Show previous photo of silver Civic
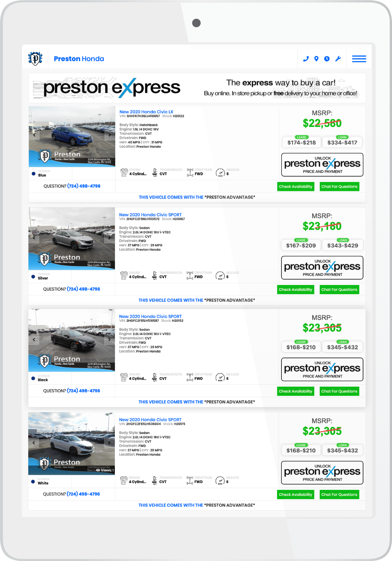 [x=34, y=237]
